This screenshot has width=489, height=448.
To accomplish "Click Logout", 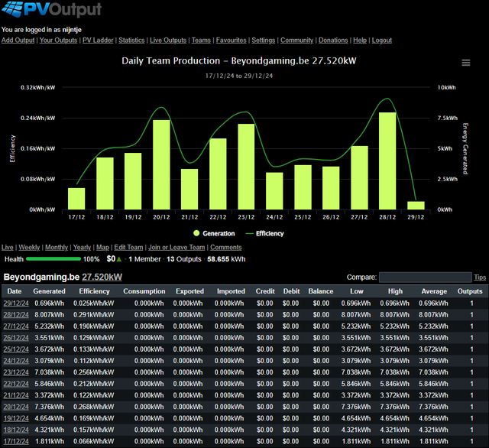I will 382,41.
